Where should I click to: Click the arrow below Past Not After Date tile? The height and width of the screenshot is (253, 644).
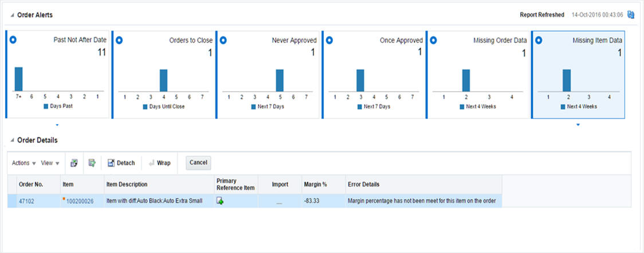pos(57,124)
